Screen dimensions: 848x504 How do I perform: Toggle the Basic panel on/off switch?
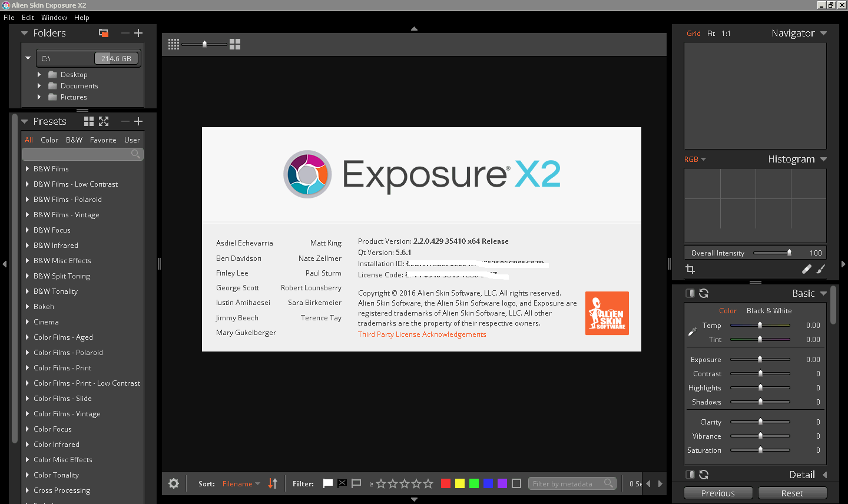690,293
